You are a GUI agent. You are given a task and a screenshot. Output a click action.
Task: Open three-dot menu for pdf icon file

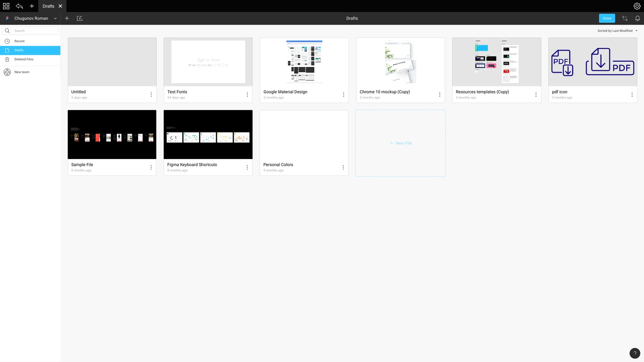click(632, 95)
